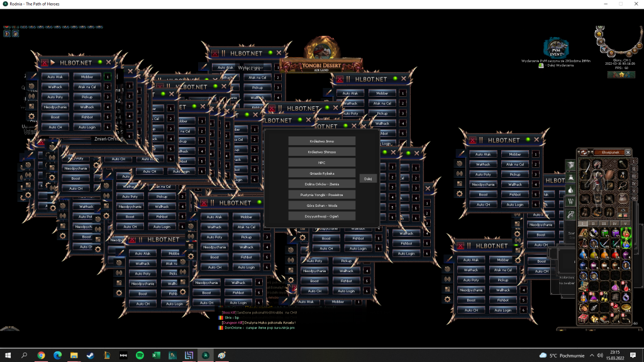Image resolution: width=644 pixels, height=362 pixels.
Task: Launch Steam from the taskbar
Action: coord(91,356)
